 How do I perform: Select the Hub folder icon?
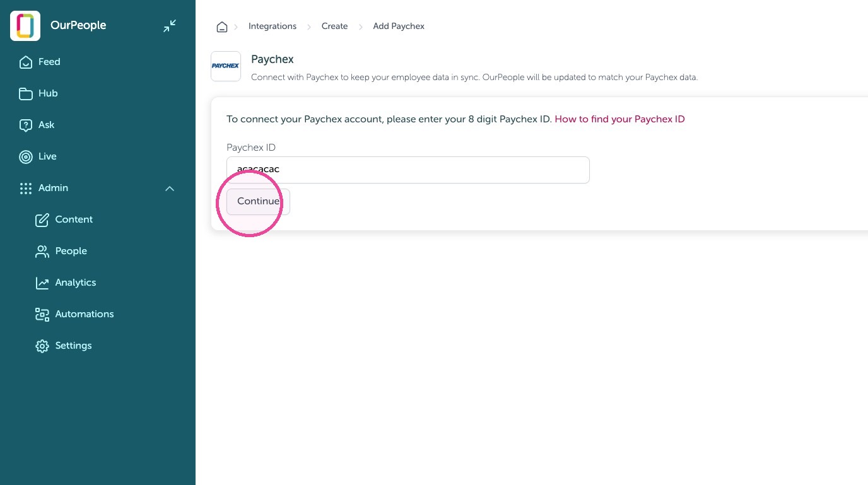(x=26, y=93)
